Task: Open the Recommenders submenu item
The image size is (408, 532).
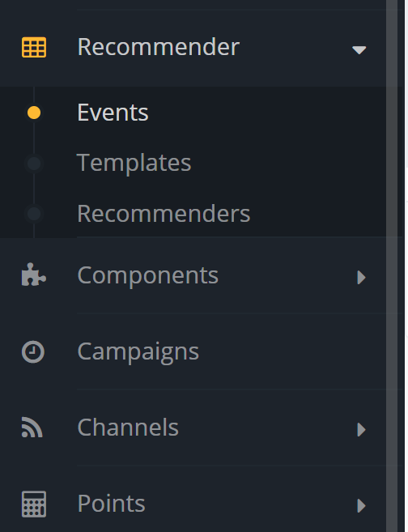Action: click(x=164, y=214)
